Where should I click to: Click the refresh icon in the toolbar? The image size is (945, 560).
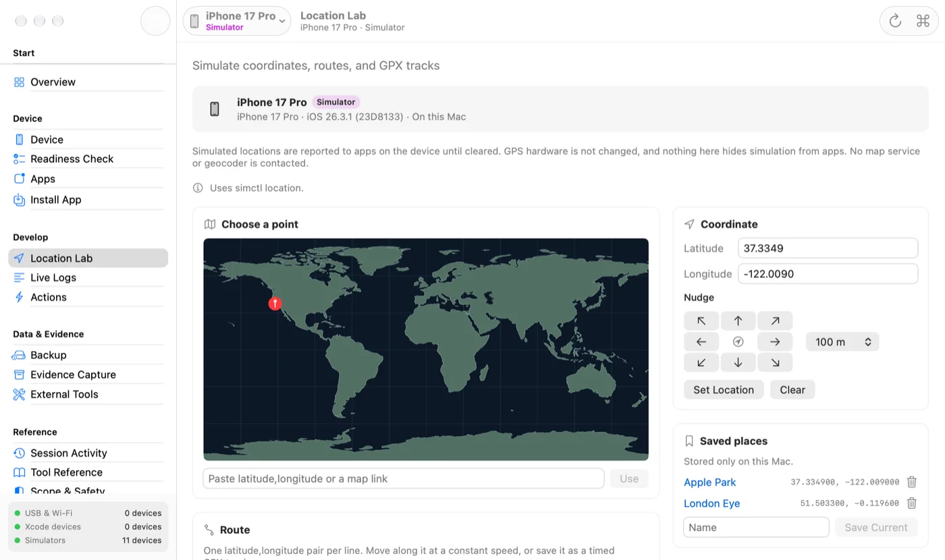click(x=895, y=21)
